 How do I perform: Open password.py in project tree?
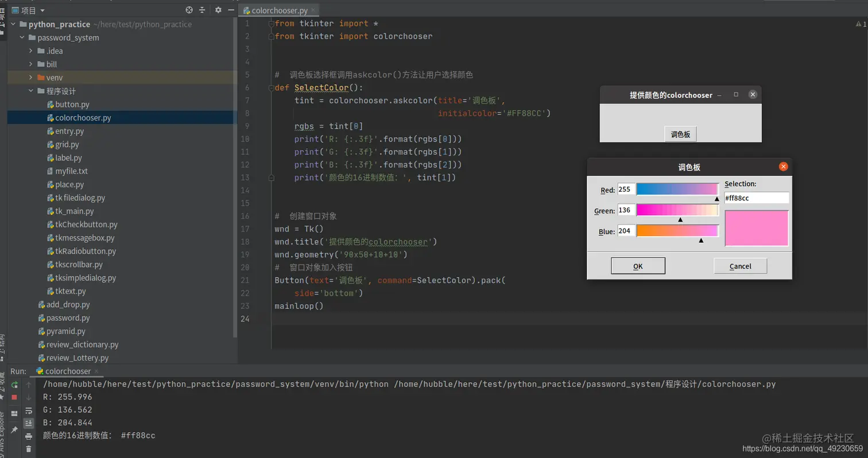click(63, 318)
